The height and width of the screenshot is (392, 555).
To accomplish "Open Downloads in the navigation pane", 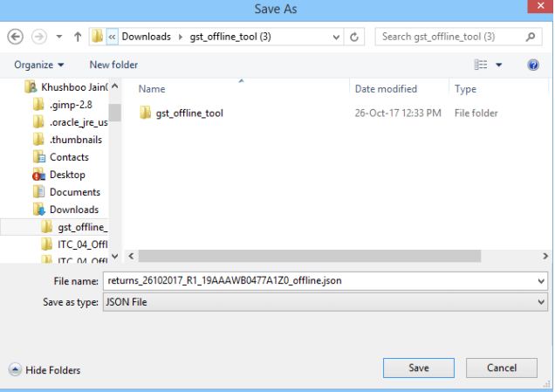I will coord(65,210).
